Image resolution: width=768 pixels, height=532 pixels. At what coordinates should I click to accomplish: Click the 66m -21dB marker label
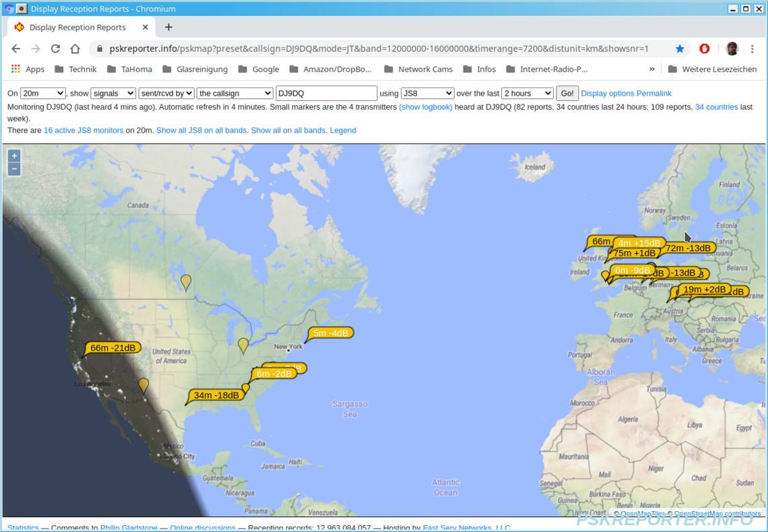pyautogui.click(x=113, y=347)
